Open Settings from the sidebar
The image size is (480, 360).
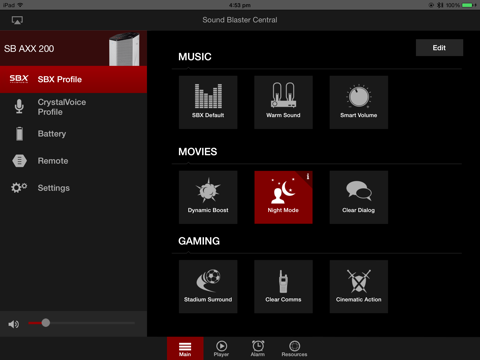pyautogui.click(x=73, y=188)
